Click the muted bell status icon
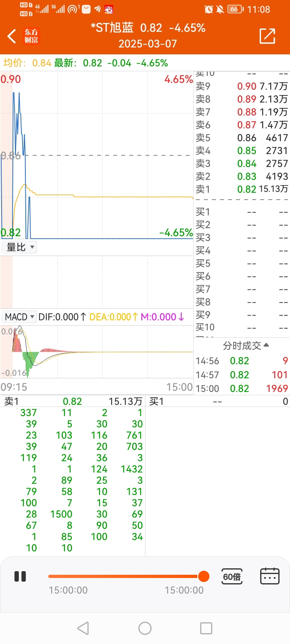 220,9
